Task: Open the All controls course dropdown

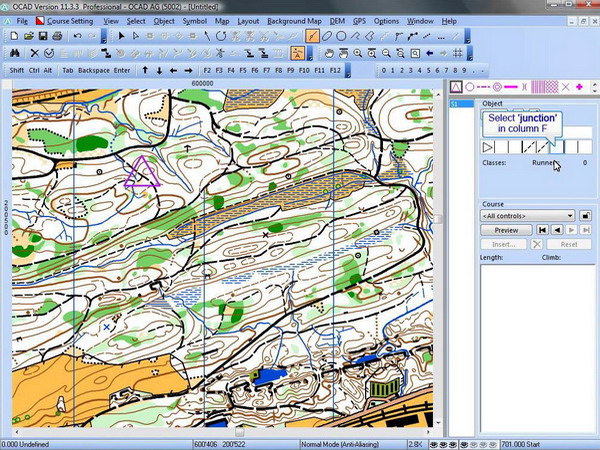Action: click(x=527, y=216)
